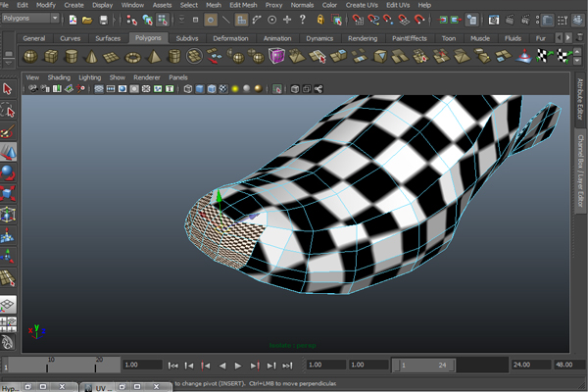588x392 pixels.
Task: Go to start of playback range
Action: coord(172,366)
